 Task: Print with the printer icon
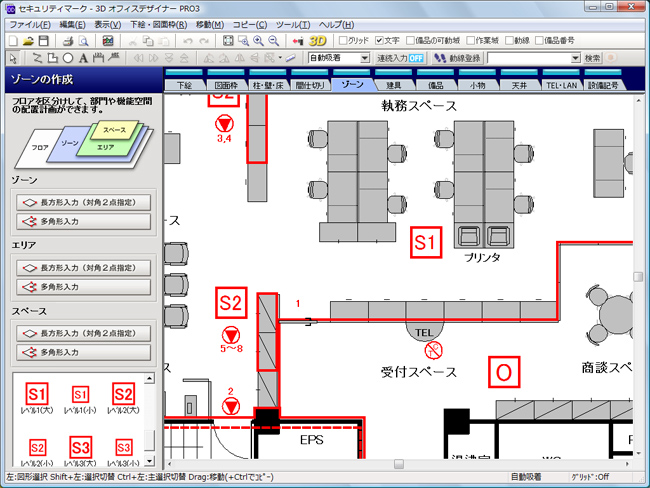[68, 41]
